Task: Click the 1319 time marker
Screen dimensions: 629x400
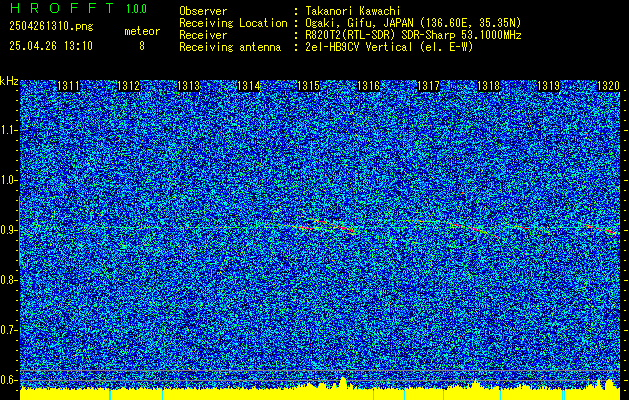Action: tap(548, 86)
